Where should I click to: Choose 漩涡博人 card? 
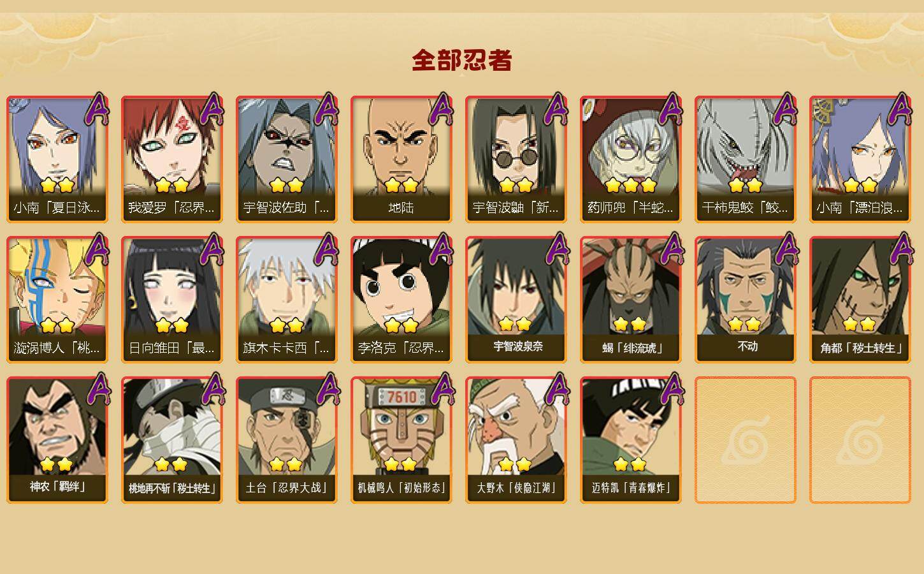57,300
